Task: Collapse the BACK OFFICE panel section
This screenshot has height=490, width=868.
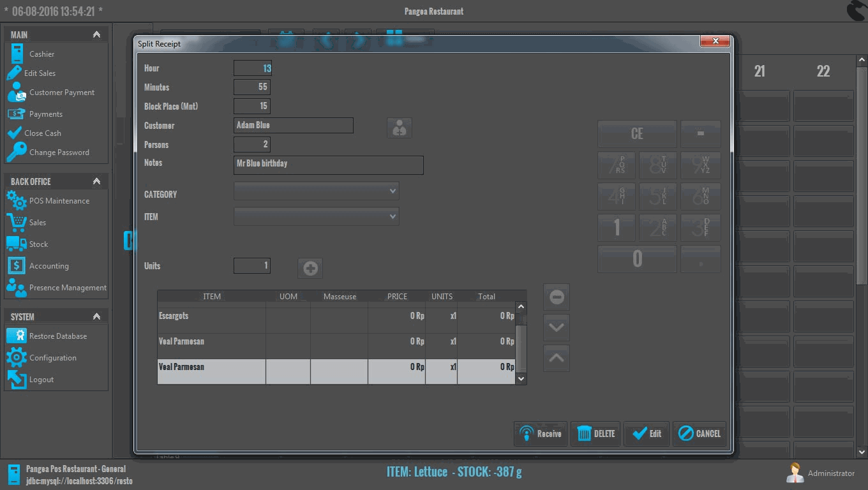Action: tap(96, 181)
